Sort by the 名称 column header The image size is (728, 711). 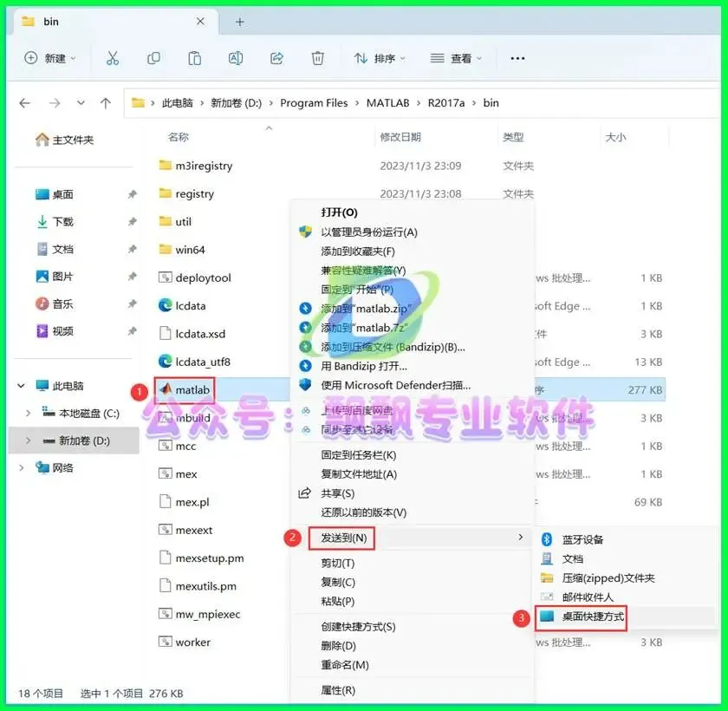point(179,137)
